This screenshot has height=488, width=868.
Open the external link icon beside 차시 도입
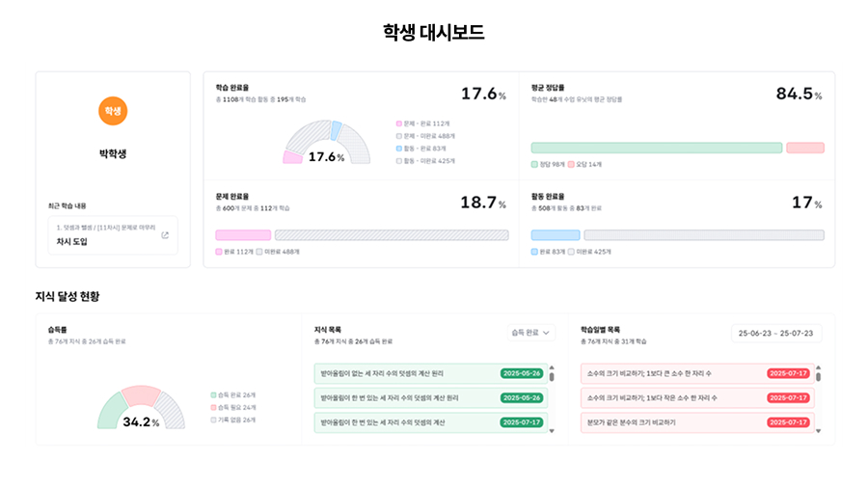165,235
